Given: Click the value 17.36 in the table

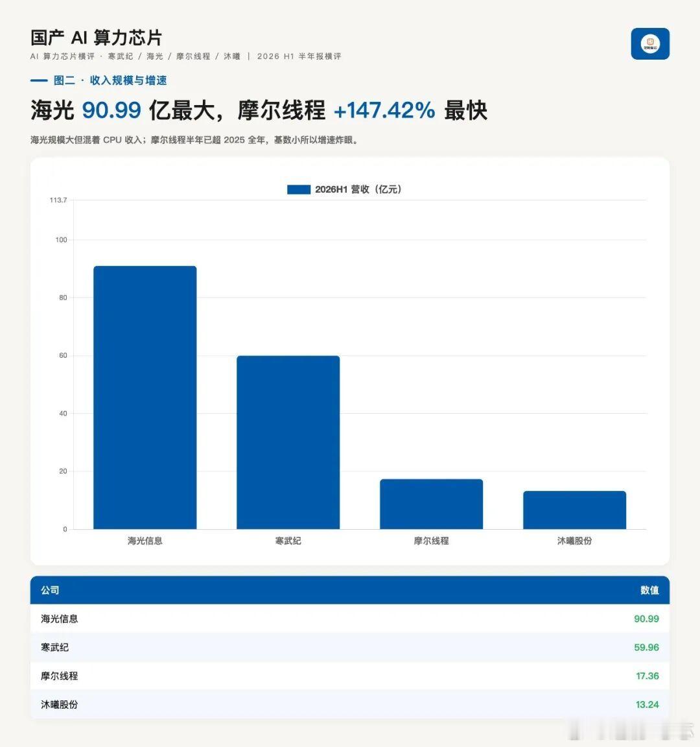Looking at the screenshot, I should [x=647, y=676].
